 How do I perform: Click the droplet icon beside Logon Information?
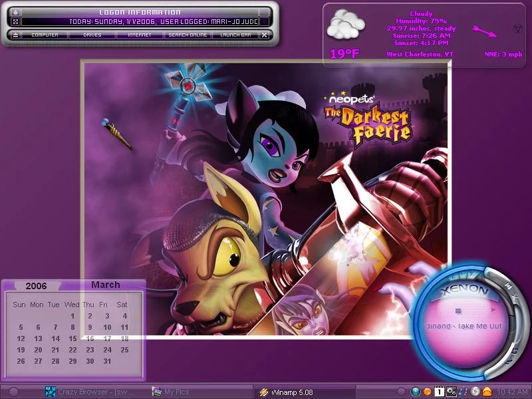tap(15, 12)
